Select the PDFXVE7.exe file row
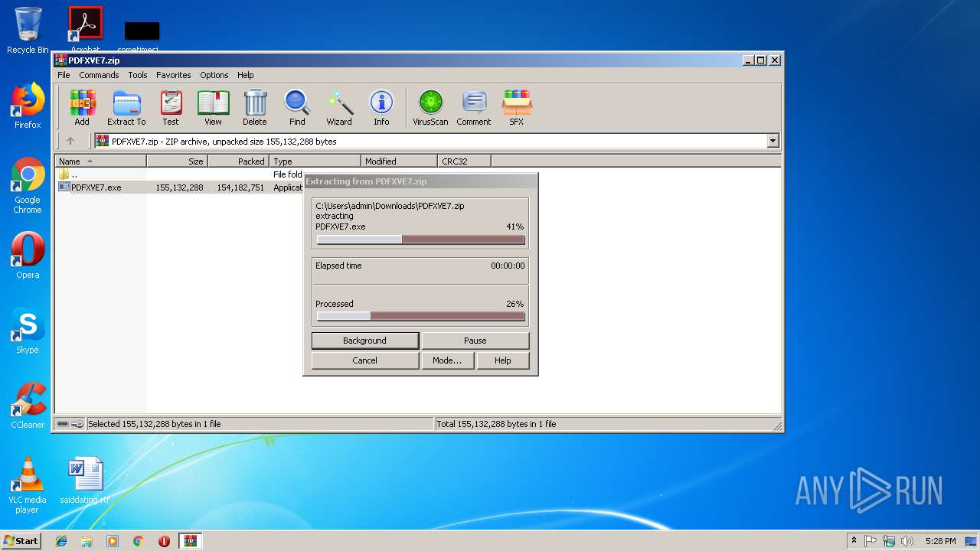The height and width of the screenshot is (551, 980). (x=180, y=187)
